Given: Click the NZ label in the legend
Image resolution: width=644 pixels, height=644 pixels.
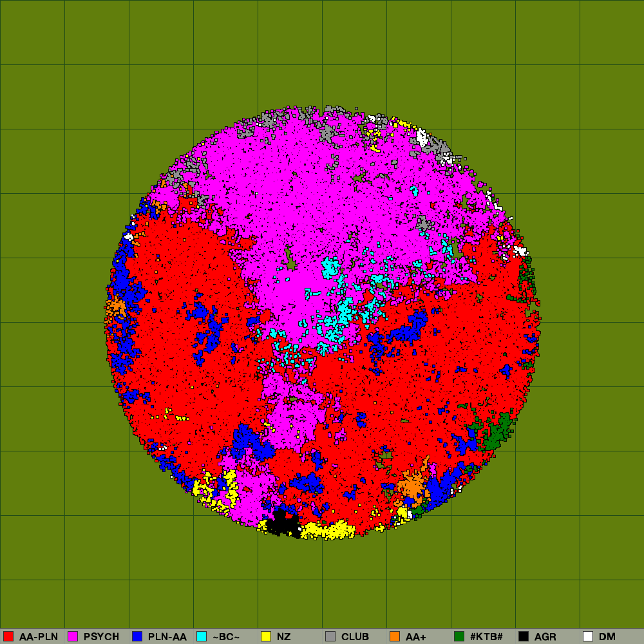Looking at the screenshot, I should click(284, 636).
